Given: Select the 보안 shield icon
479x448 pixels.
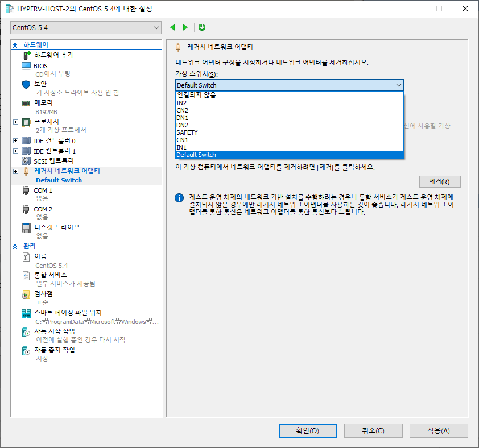Looking at the screenshot, I should coord(26,84).
